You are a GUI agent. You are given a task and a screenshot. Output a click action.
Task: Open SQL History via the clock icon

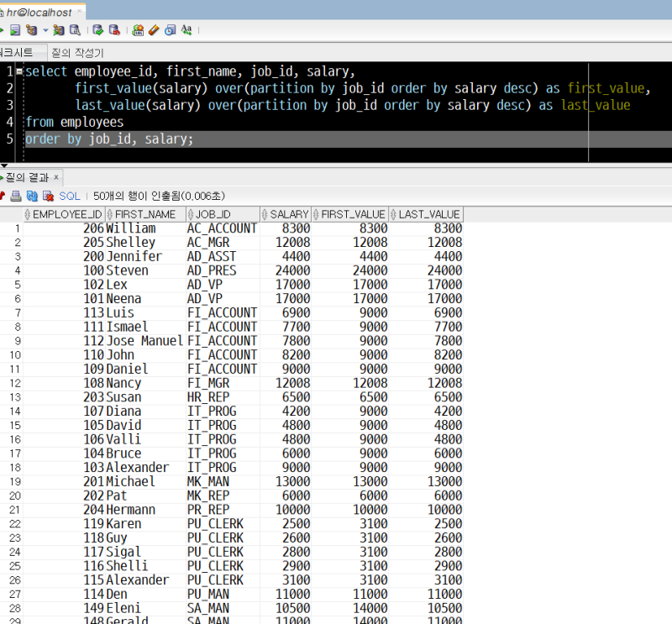pyautogui.click(x=170, y=29)
